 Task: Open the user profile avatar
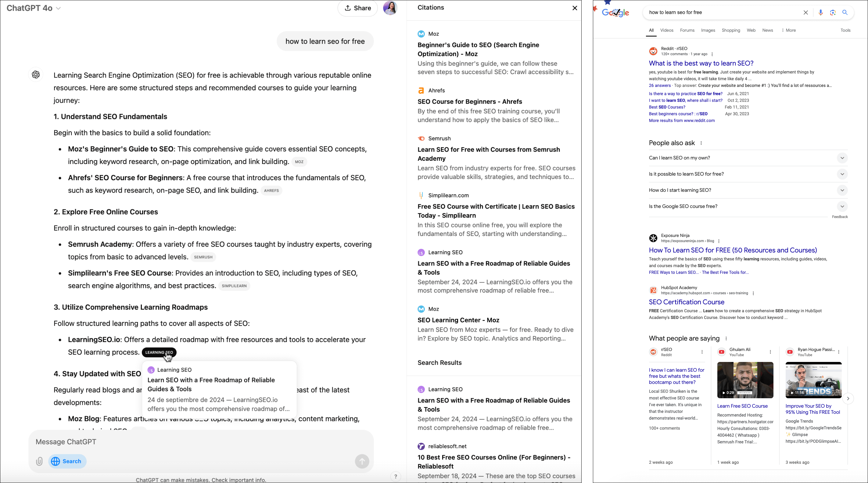pyautogui.click(x=390, y=8)
